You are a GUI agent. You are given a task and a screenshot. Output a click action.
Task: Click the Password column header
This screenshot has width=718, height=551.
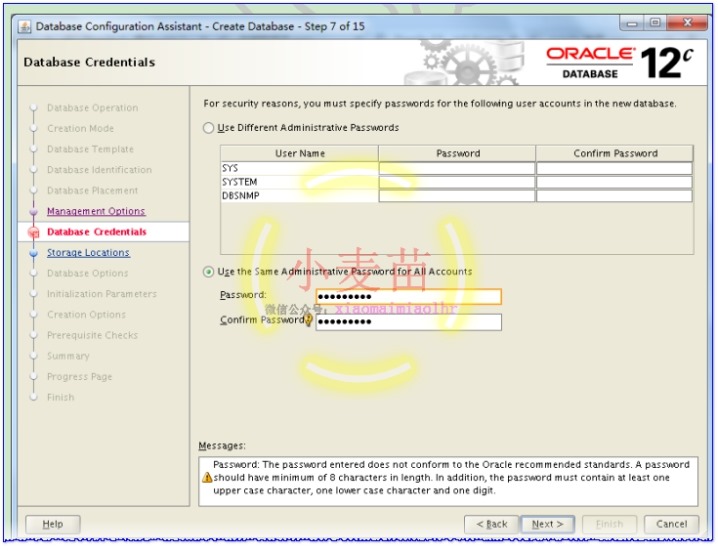point(457,153)
